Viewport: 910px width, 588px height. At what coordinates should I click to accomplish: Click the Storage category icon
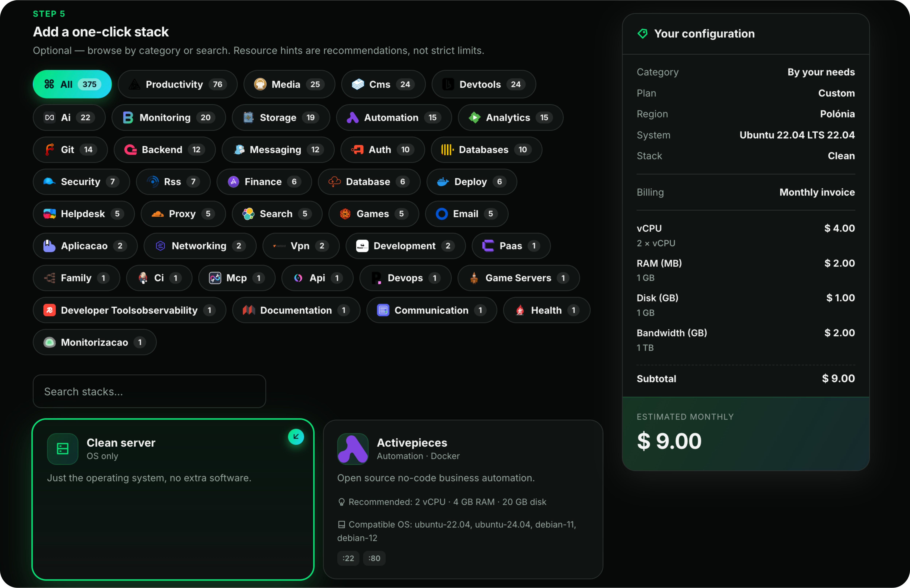[x=249, y=118]
